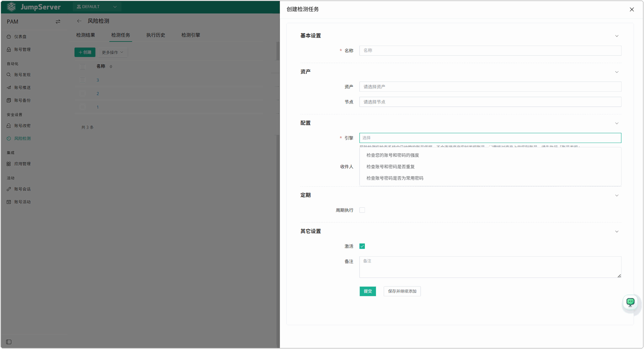Check the checkbox for row 1

83,107
